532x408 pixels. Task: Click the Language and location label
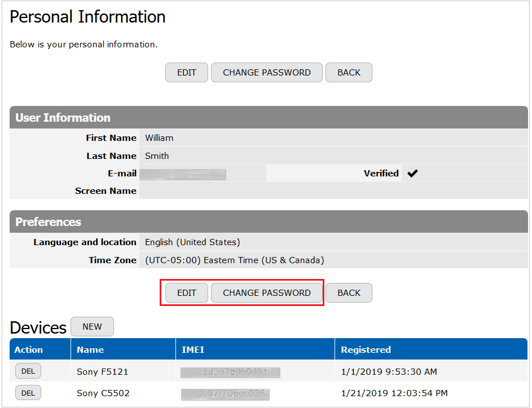tap(85, 242)
